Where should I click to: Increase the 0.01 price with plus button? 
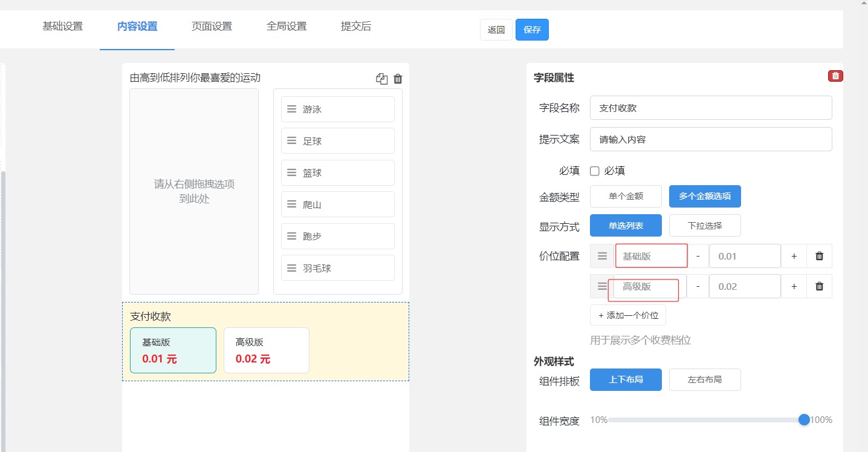[x=794, y=256]
